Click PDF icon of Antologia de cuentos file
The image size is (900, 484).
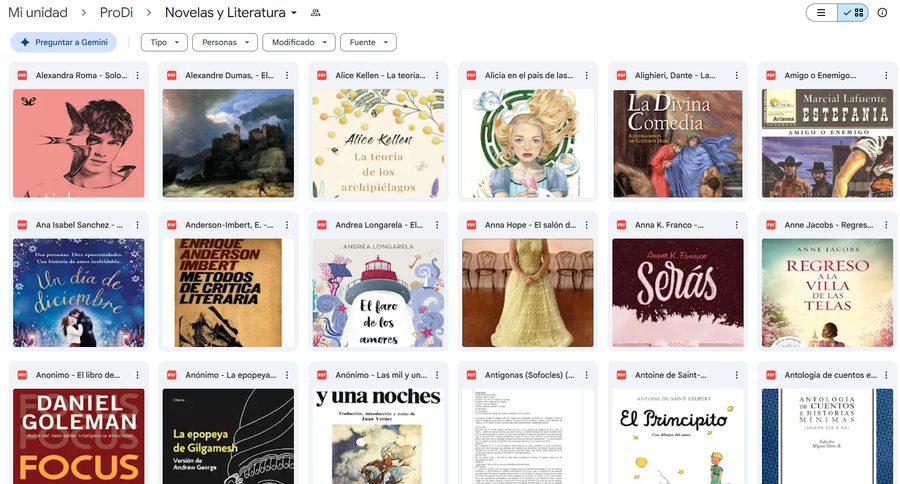(x=771, y=375)
